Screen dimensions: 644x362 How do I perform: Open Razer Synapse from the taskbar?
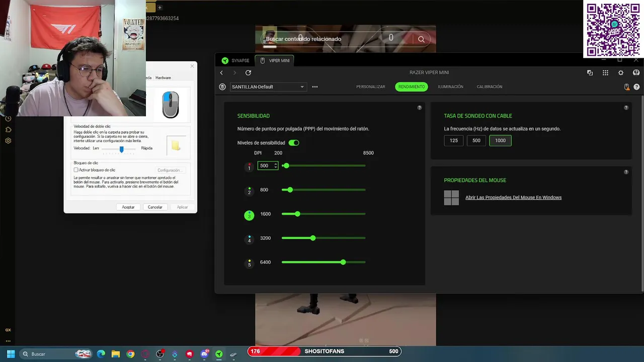point(219,354)
